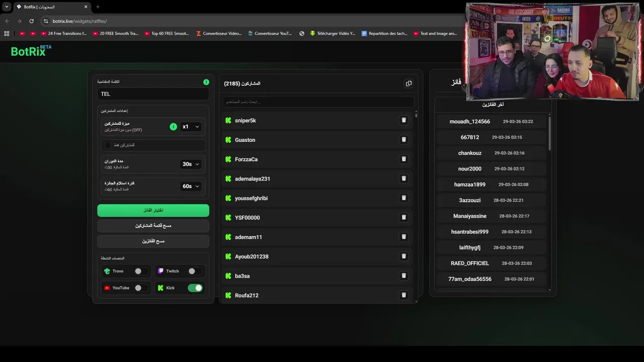This screenshot has height=362, width=644.
Task: Click Kick icon beside ForzzaCa
Action: tap(228, 159)
